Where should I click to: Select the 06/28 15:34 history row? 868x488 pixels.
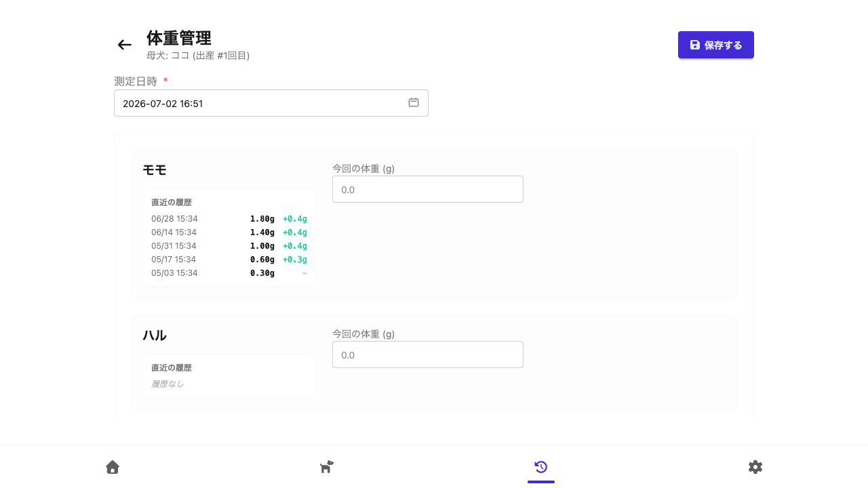pyautogui.click(x=229, y=219)
